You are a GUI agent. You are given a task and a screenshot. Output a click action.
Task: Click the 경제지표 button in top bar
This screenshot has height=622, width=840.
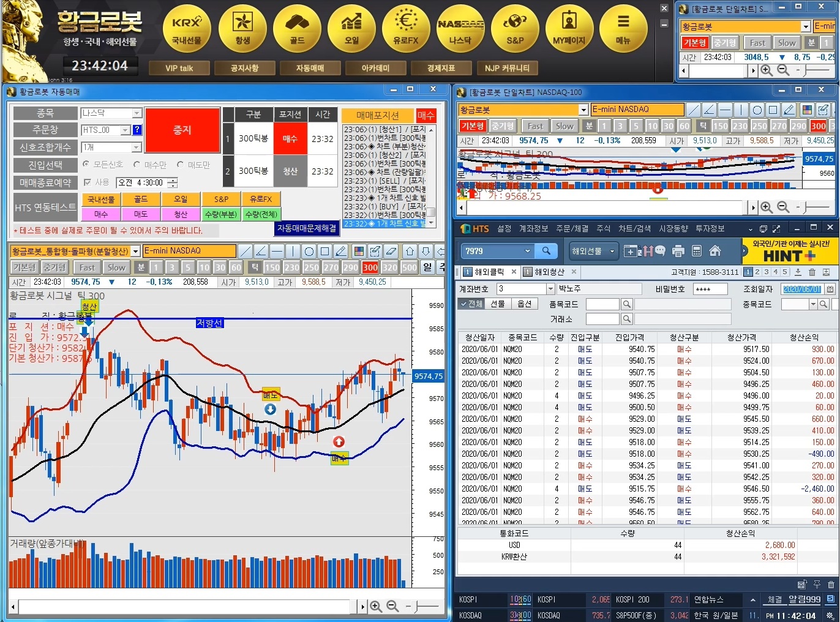[441, 68]
